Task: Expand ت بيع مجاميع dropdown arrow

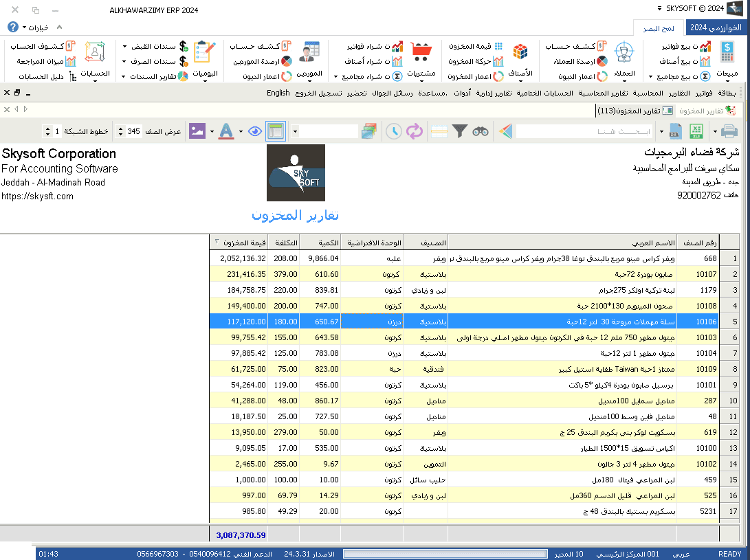Action: point(650,76)
